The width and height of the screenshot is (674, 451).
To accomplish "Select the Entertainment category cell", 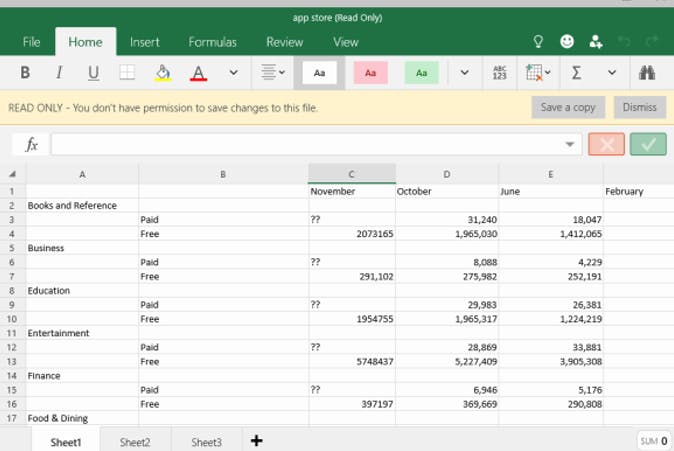I will 82,333.
